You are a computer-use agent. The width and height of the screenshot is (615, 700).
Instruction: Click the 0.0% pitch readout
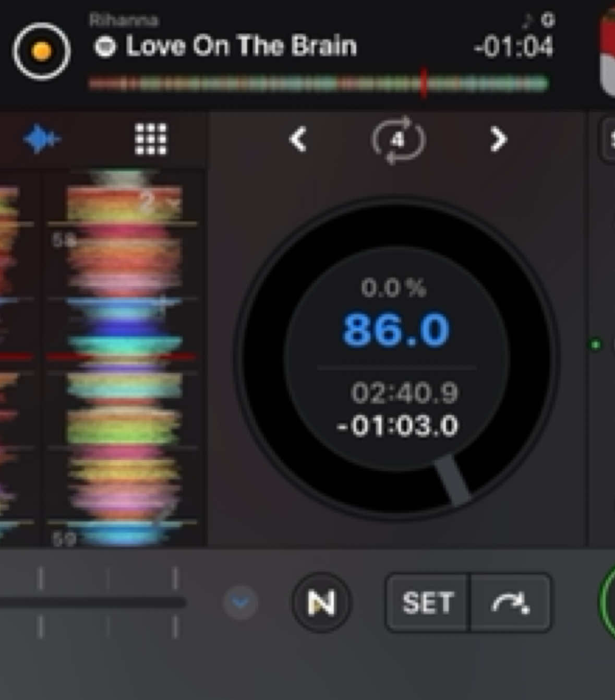(x=394, y=288)
